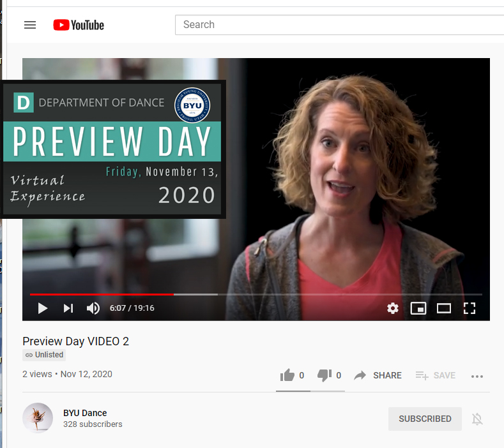Screen dimensions: 504x448
Task: Seek on the red video progress bar
Action: pyautogui.click(x=102, y=294)
